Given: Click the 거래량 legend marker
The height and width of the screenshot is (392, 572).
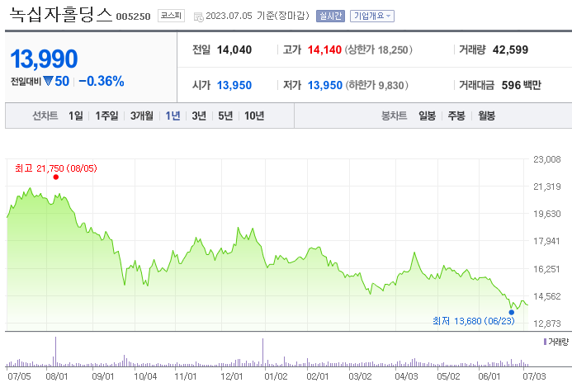Looking at the screenshot, I should pyautogui.click(x=545, y=342).
